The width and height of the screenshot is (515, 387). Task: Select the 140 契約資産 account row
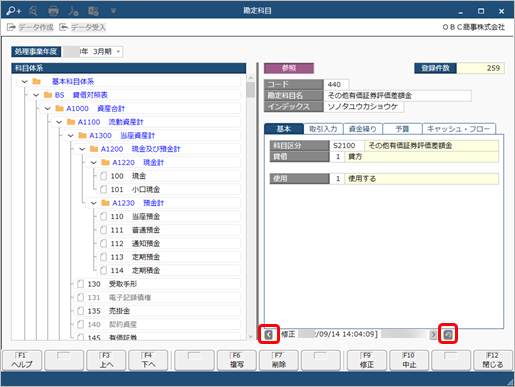coord(157,325)
